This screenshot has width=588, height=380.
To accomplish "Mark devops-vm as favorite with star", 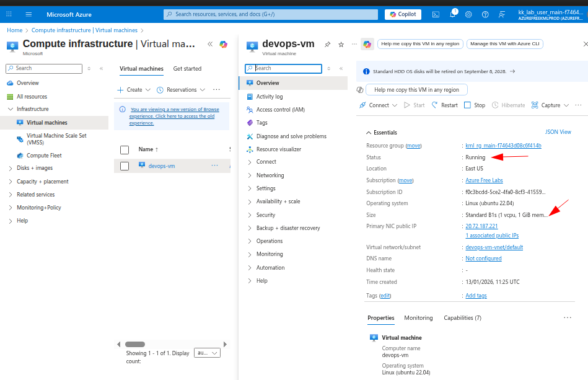I will [341, 45].
